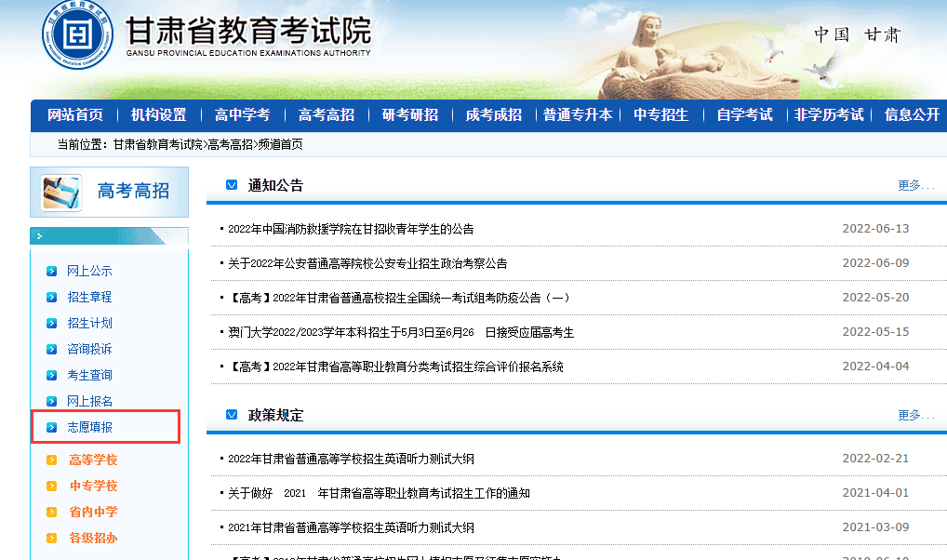Image resolution: width=947 pixels, height=560 pixels.
Task: Click the orange arrow icon beside 省内中学
Action: coord(51,513)
